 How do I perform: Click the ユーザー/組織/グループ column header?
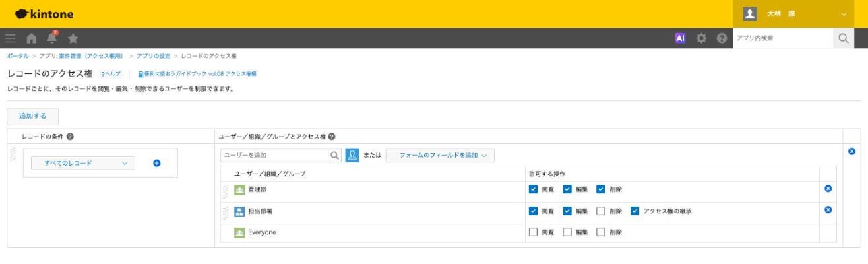tap(270, 174)
